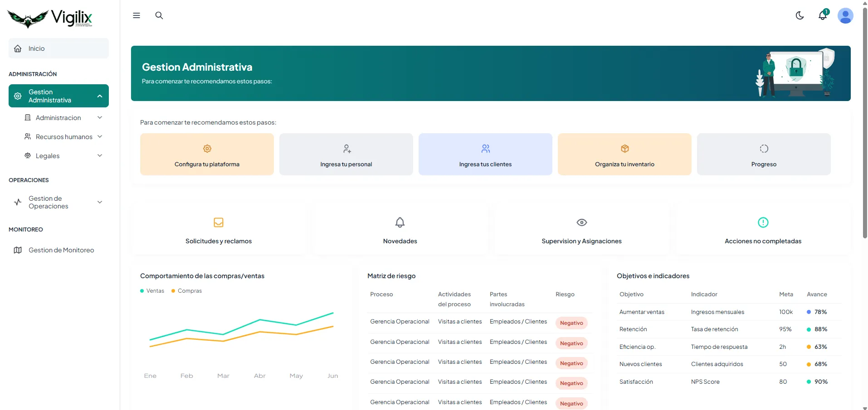868x410 pixels.
Task: Open Solicitudes y reclamos tile
Action: [x=219, y=230]
